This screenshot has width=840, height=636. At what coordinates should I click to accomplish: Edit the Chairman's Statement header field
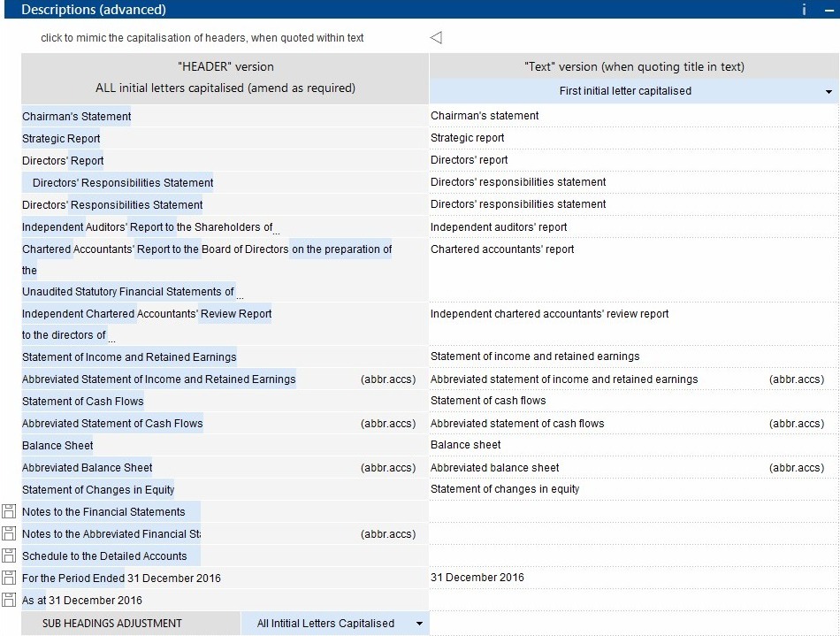click(x=76, y=116)
